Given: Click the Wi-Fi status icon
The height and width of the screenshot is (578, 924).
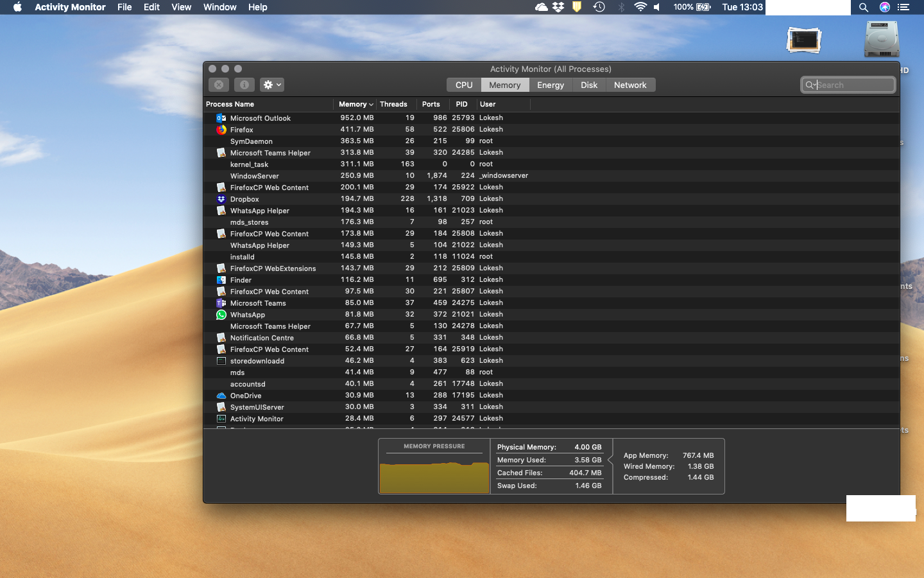Looking at the screenshot, I should coord(640,7).
